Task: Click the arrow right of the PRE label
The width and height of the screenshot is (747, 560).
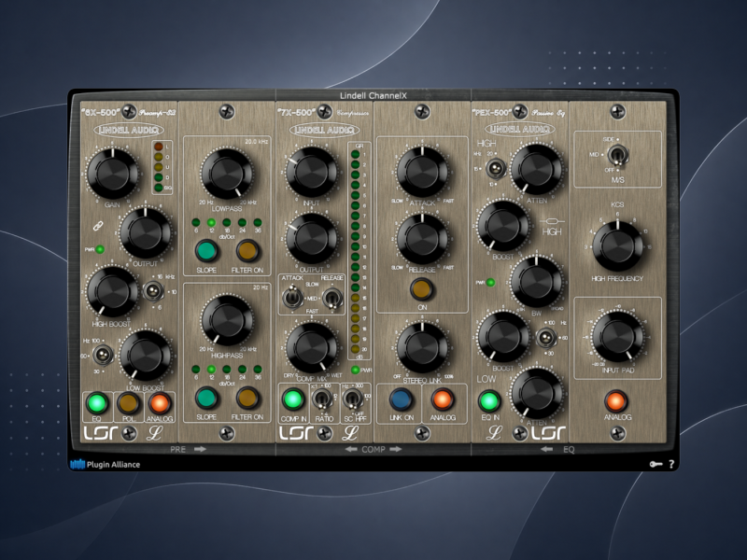Action: [x=200, y=449]
